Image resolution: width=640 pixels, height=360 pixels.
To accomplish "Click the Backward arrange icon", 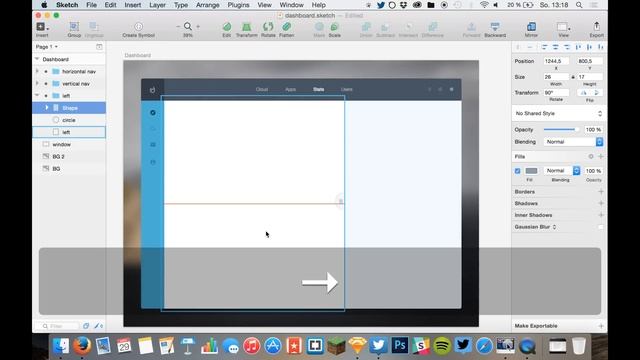I will point(495,27).
